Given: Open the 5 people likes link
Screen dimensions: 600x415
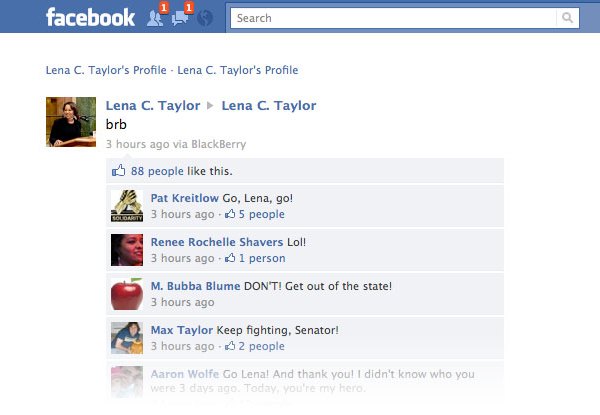Looking at the screenshot, I should point(262,214).
